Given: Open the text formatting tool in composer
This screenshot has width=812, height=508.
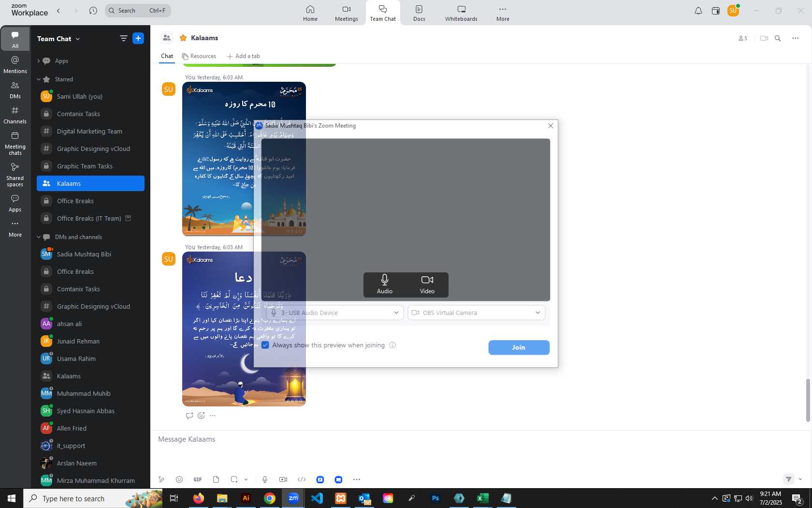Looking at the screenshot, I should [x=161, y=479].
